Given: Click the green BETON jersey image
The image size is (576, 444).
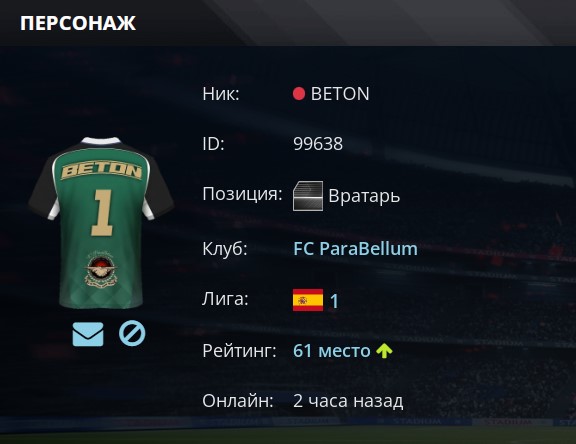Looking at the screenshot, I should (101, 223).
